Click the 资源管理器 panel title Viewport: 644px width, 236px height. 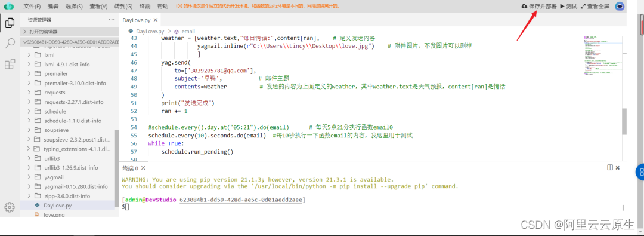[39, 20]
